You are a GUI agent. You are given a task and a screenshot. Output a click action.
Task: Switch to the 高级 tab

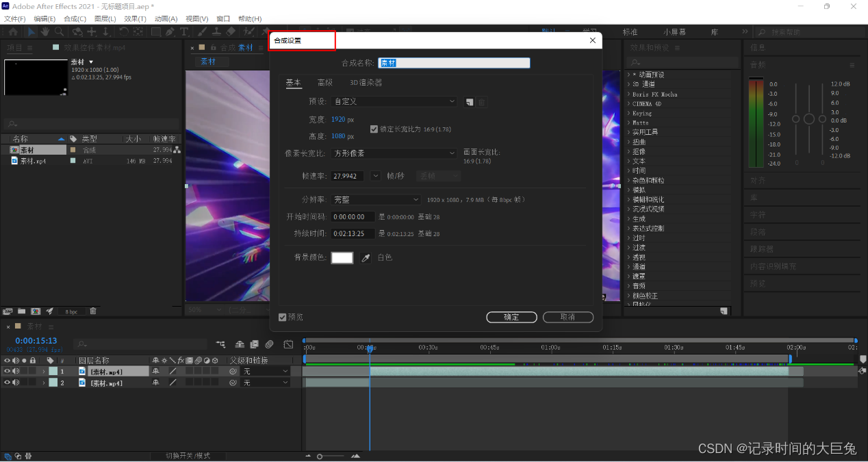pos(325,83)
